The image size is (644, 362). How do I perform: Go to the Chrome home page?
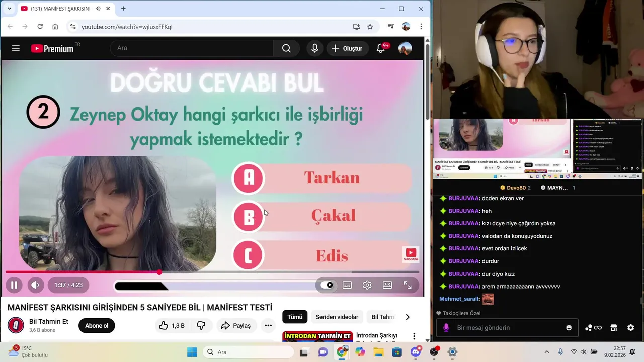pyautogui.click(x=55, y=27)
